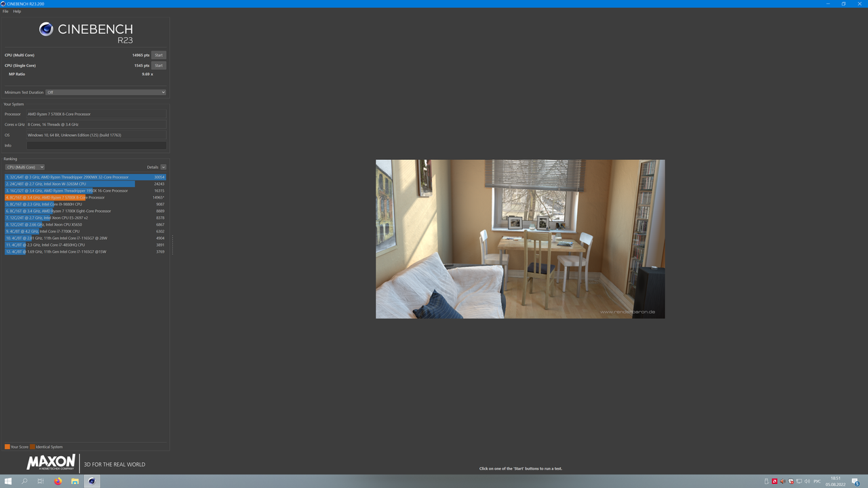
Task: Click the 1545 pts single core score
Action: [x=142, y=66]
